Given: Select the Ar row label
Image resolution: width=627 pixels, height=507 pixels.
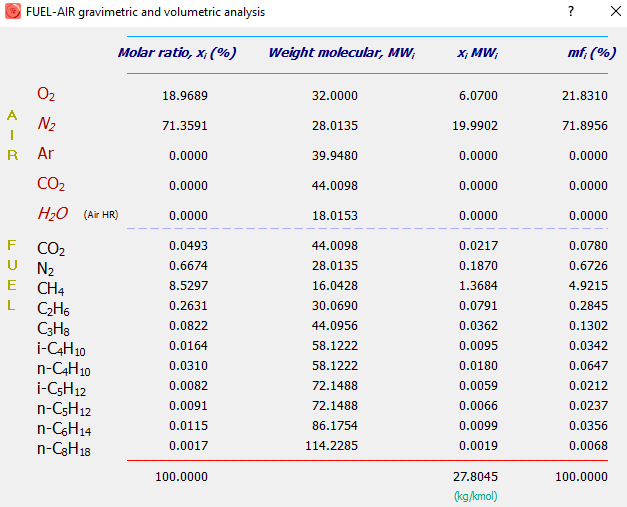Looking at the screenshot, I should click(45, 154).
